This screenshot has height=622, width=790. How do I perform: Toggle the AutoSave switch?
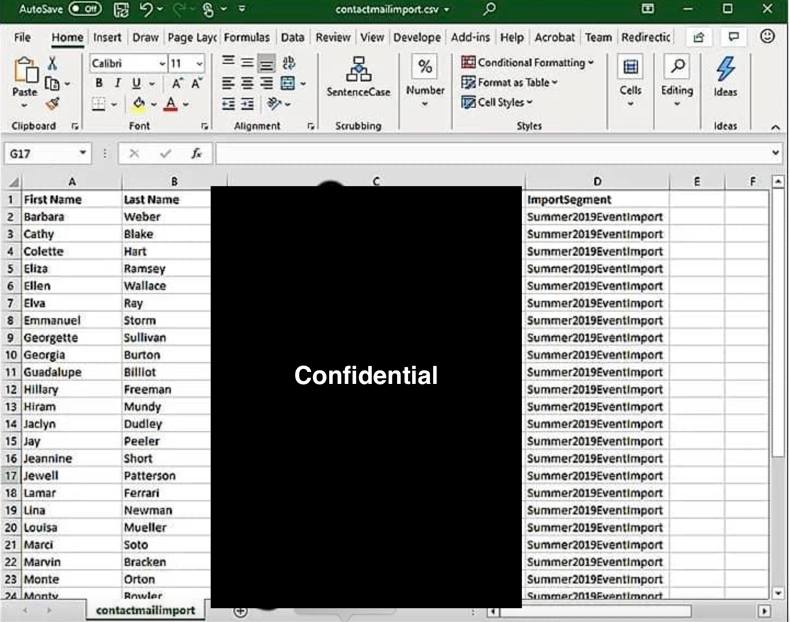pos(85,9)
